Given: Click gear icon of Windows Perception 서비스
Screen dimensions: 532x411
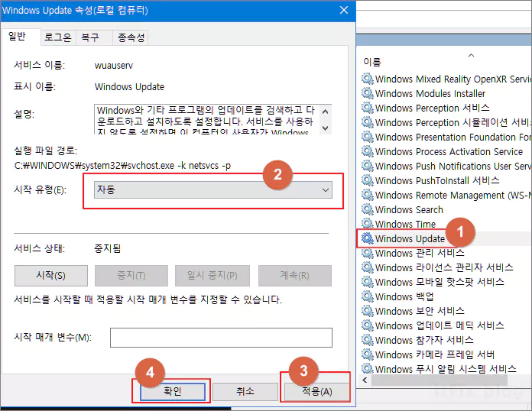Looking at the screenshot, I should tap(368, 108).
